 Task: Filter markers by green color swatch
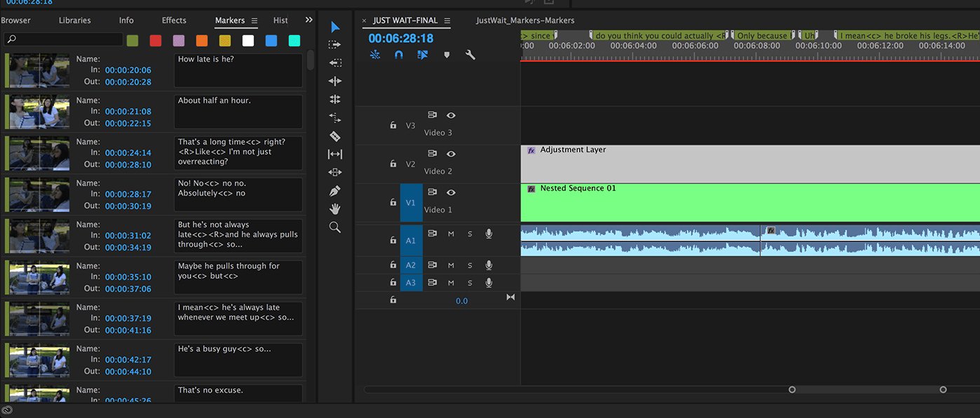pos(132,41)
